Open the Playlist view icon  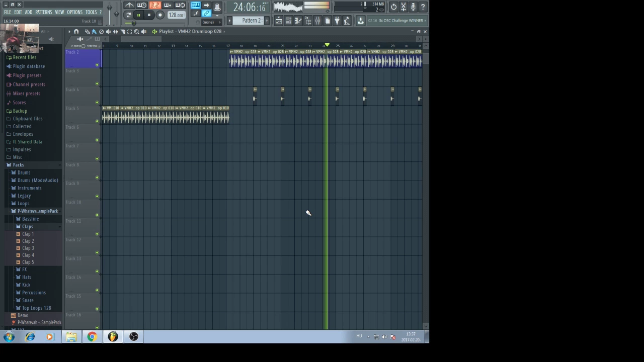pos(278,21)
